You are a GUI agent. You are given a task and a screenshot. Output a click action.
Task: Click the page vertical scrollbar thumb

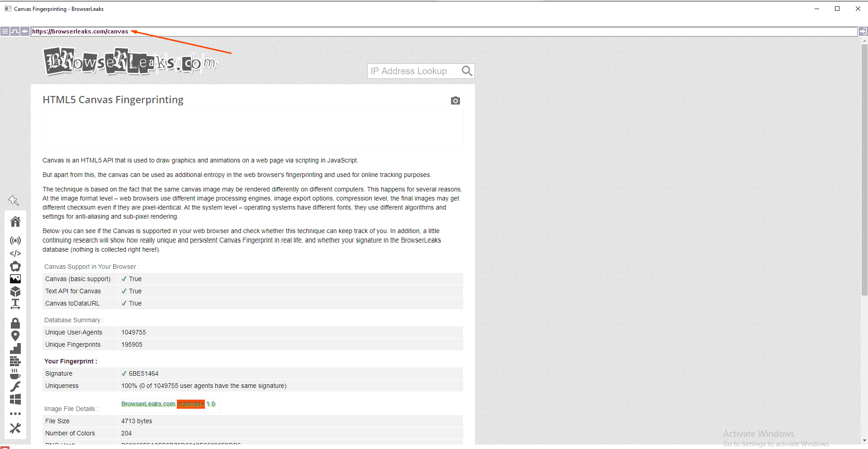pos(864,170)
